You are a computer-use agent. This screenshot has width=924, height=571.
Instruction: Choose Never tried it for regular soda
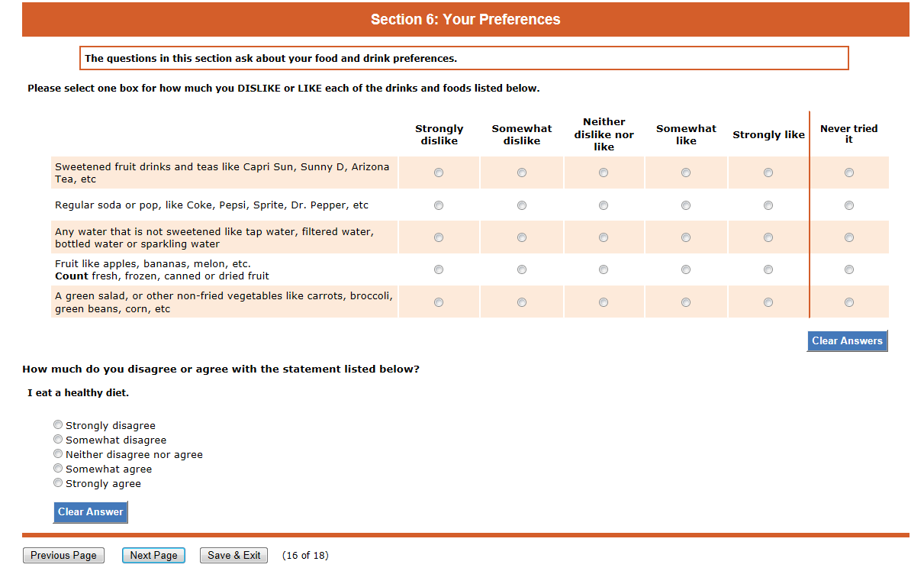pos(849,205)
